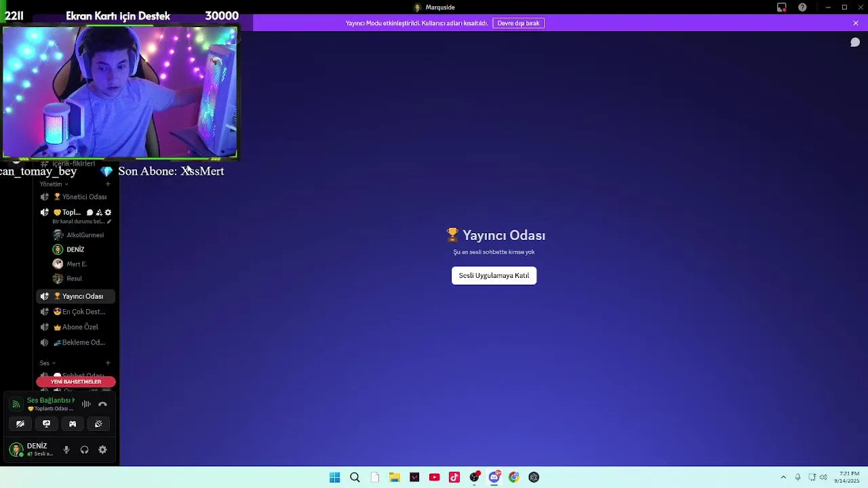The width and height of the screenshot is (868, 488).
Task: Invite people icon on Toplantı channel
Action: [99, 212]
